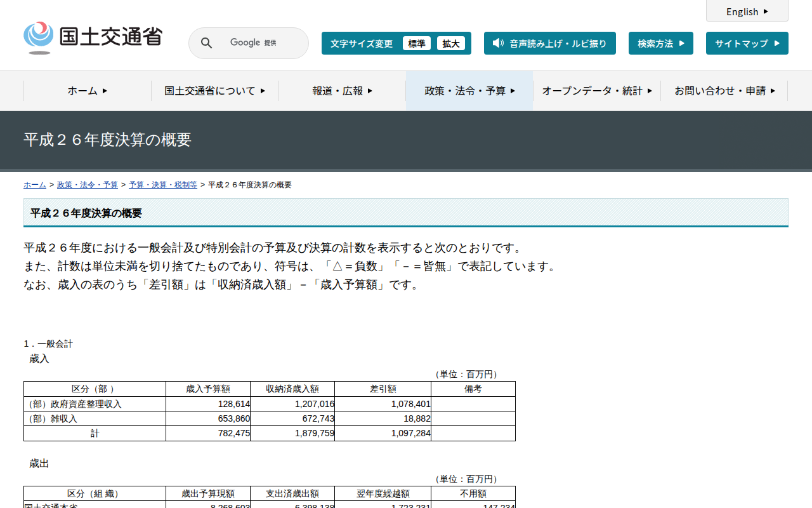
Task: Expand the 報道・広報 menu
Action: point(342,91)
